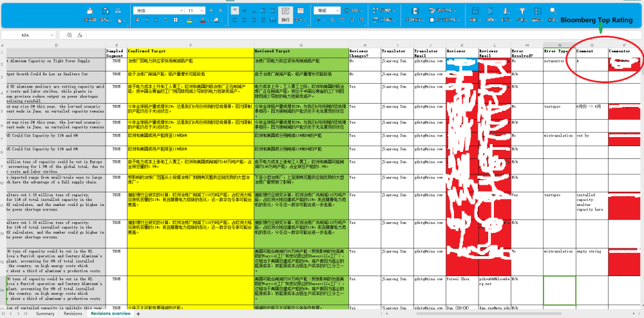Toggle the wrap text (换行) button

pyautogui.click(x=285, y=15)
